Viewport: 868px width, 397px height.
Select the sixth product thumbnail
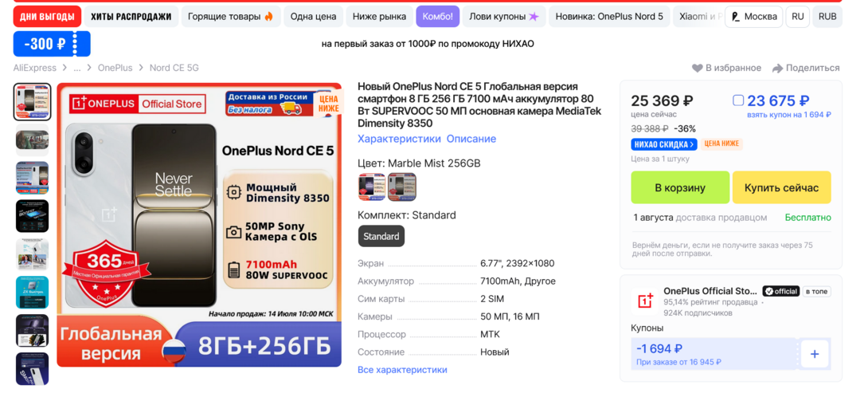(32, 293)
